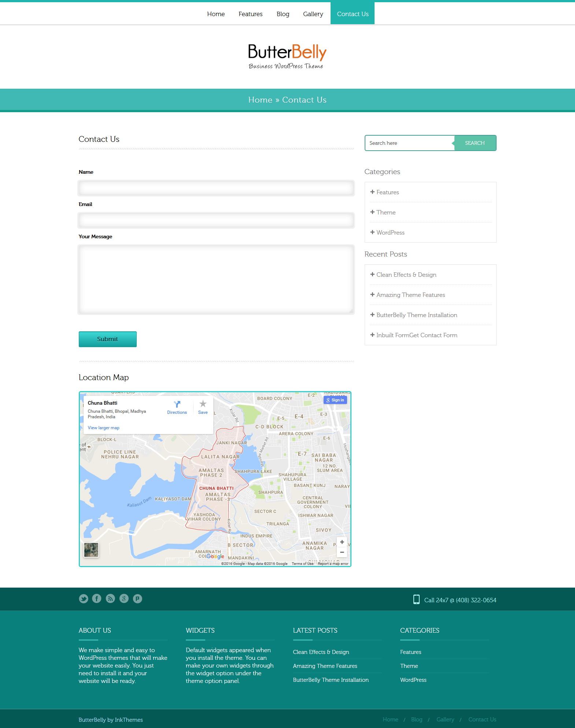This screenshot has width=575, height=728.
Task: Click inside the Your Message textarea
Action: click(x=216, y=279)
